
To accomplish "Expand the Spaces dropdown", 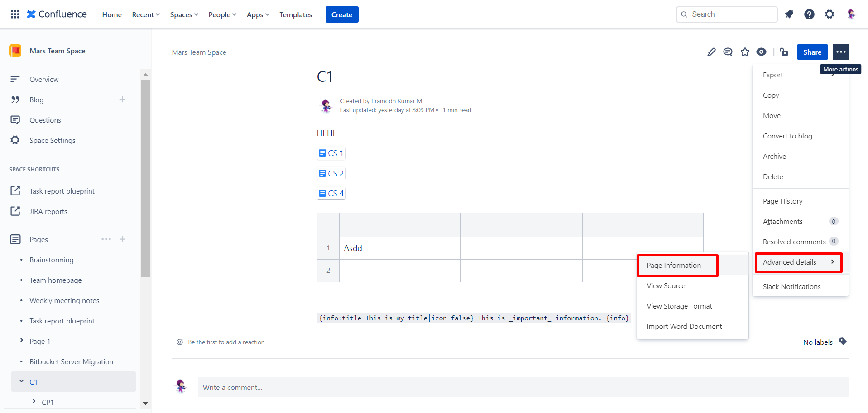I will 183,14.
